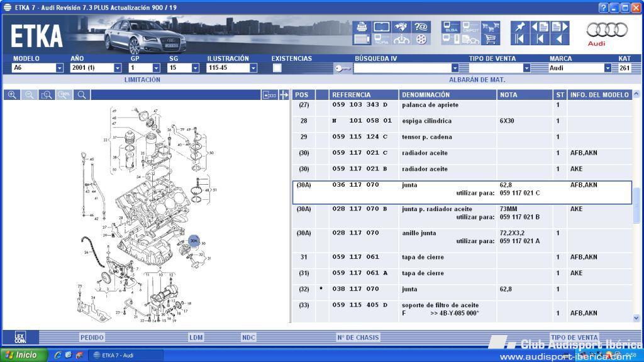Click the highlighted 30A marker on the illustration
644x362 pixels.
coord(194,241)
